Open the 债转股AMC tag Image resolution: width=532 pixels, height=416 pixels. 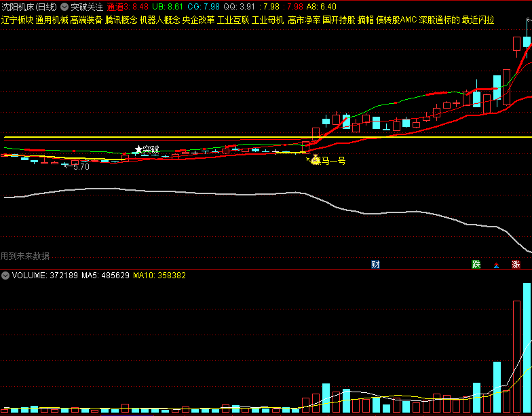[396, 20]
